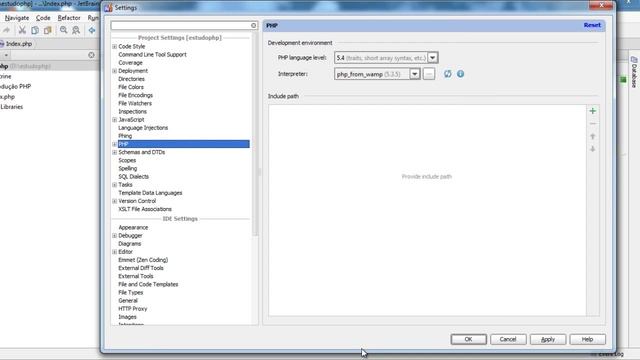Select Emmet (Zen Coding) item
The height and width of the screenshot is (360, 640).
(143, 260)
